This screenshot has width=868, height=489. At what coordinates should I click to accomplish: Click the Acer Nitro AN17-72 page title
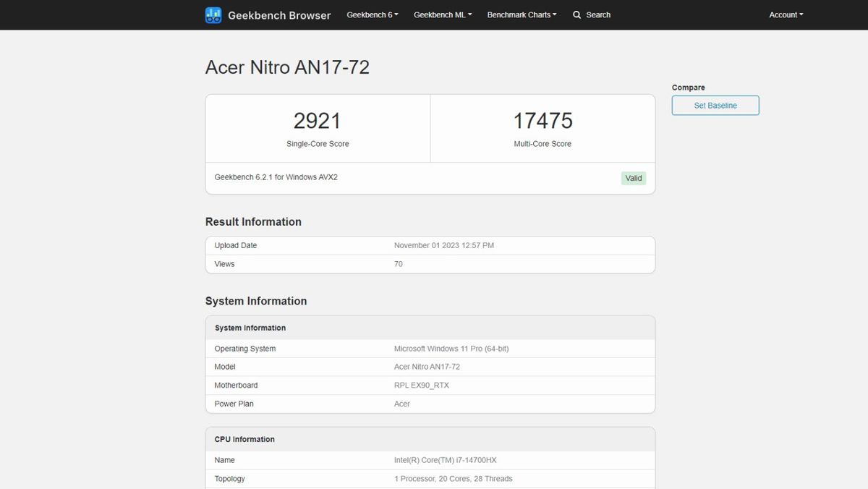point(287,67)
